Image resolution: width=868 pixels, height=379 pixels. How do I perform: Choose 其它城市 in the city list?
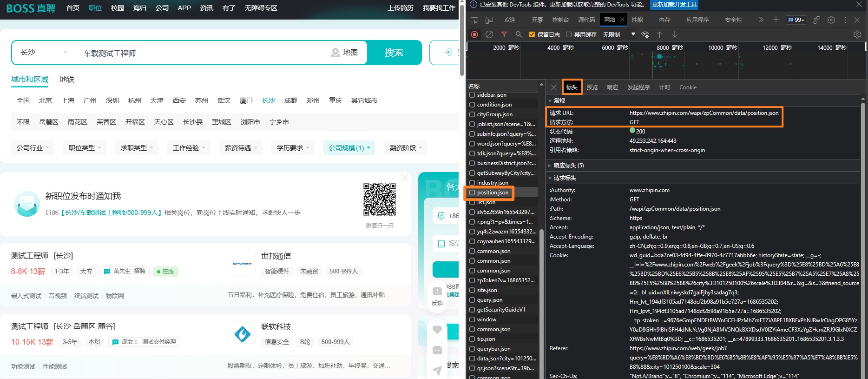tap(364, 100)
